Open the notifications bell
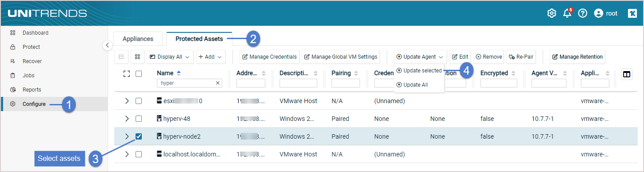Image resolution: width=644 pixels, height=172 pixels. pos(567,13)
